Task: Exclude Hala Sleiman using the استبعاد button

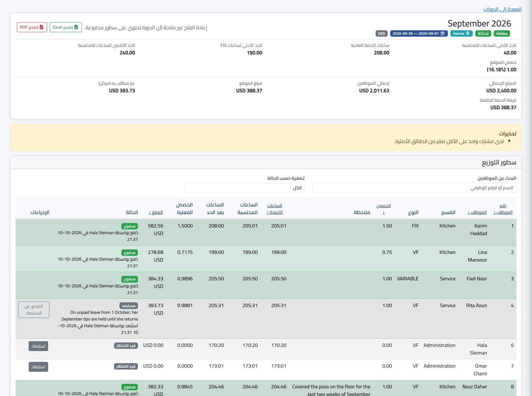Action: [38, 346]
